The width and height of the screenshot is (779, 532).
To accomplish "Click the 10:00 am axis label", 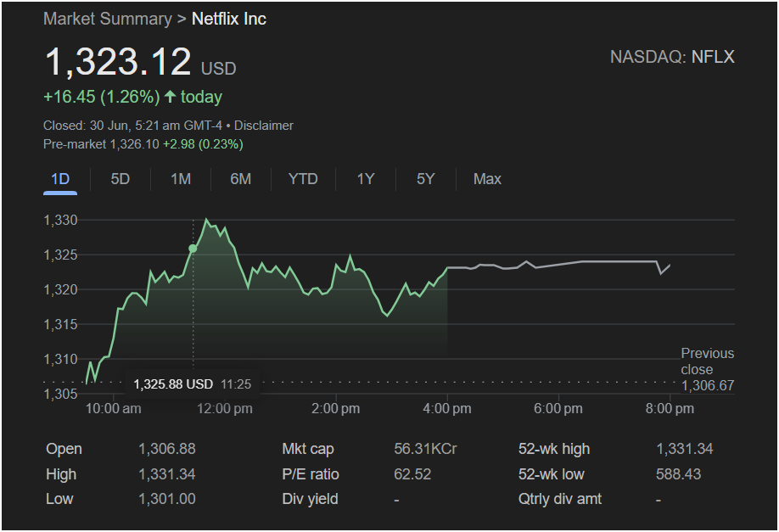I will (x=113, y=409).
